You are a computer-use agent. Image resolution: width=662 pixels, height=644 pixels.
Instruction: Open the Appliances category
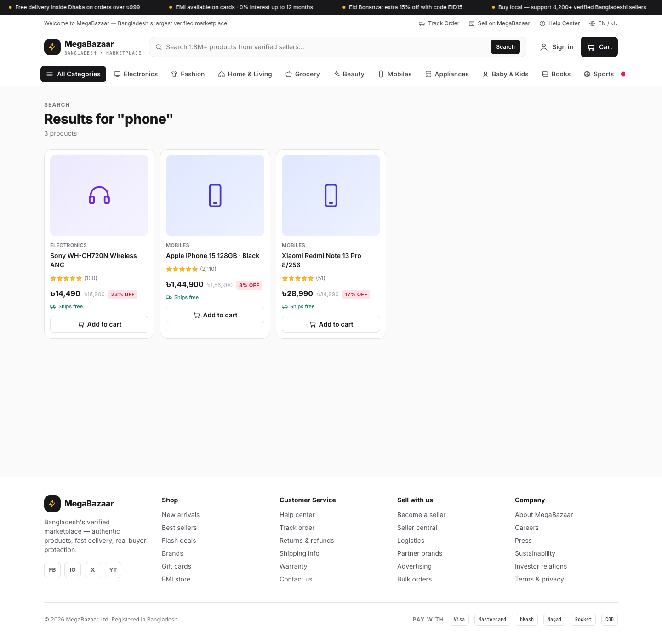[447, 74]
